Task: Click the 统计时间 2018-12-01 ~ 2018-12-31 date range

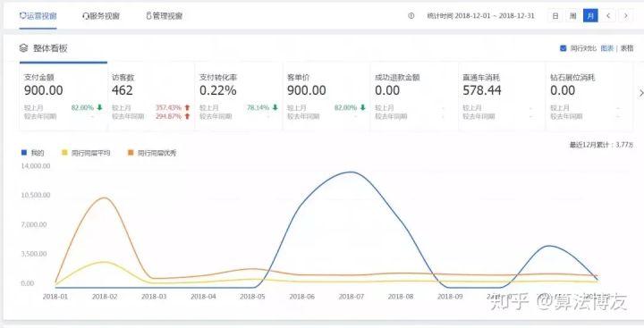Action: (481, 16)
